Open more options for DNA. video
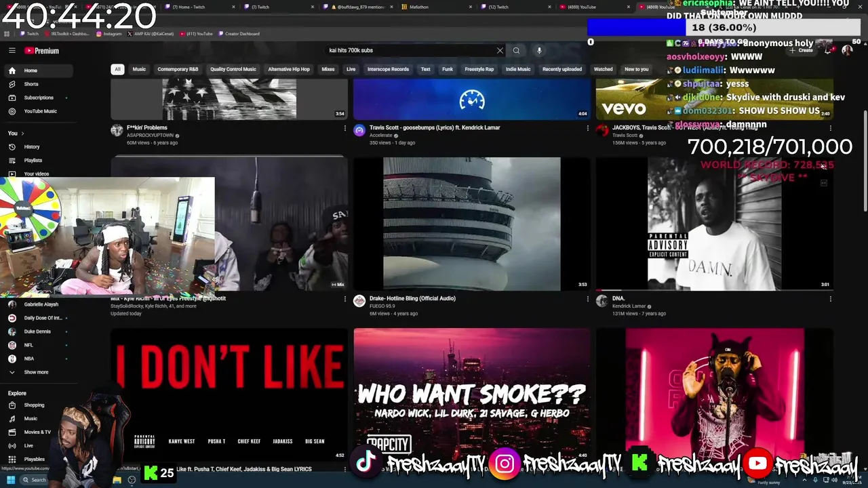 point(830,299)
